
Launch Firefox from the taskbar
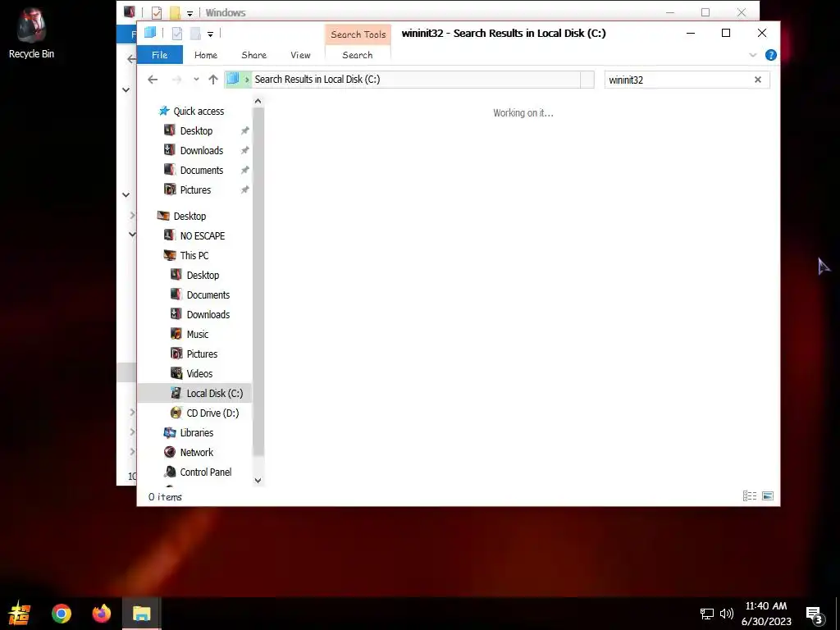click(101, 614)
